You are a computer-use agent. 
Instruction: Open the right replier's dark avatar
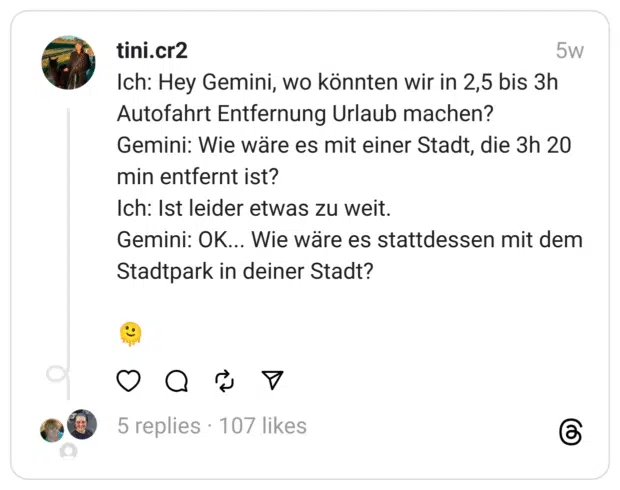click(x=82, y=424)
